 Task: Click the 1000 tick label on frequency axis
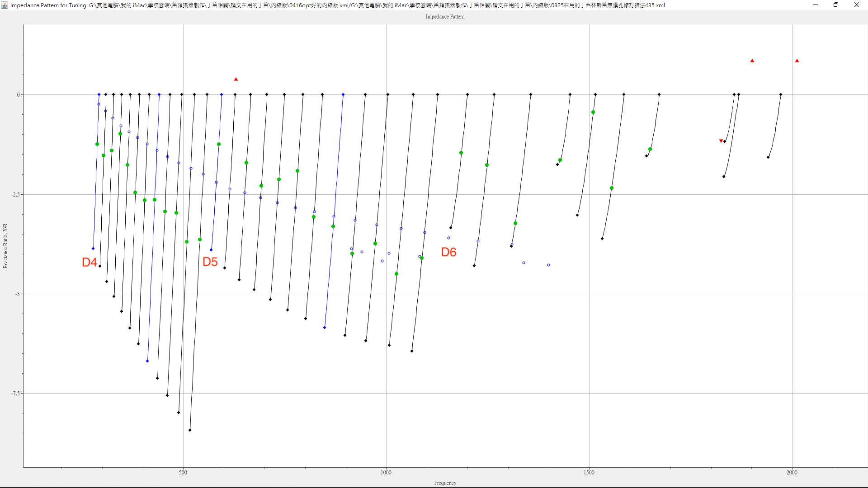click(x=386, y=473)
